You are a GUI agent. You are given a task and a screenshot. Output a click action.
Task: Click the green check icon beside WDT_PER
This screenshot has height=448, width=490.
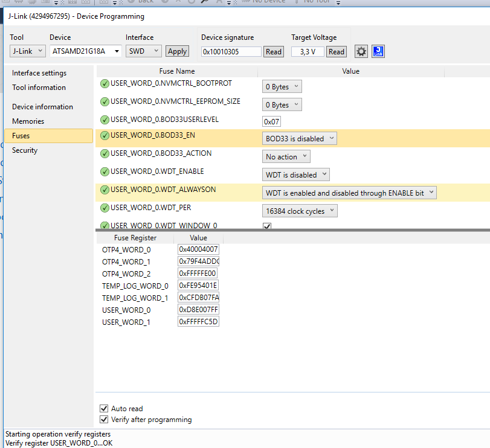(105, 208)
